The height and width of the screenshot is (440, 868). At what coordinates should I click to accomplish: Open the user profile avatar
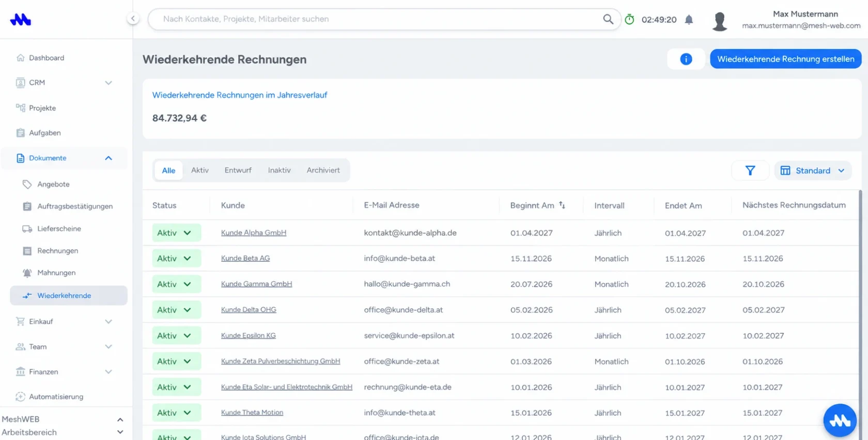(x=720, y=21)
